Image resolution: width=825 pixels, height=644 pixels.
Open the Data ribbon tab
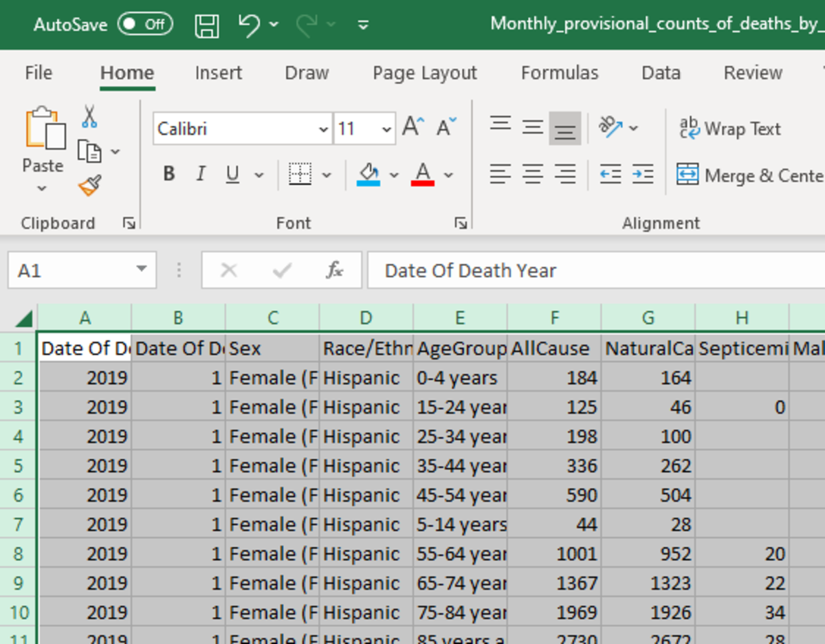click(661, 73)
